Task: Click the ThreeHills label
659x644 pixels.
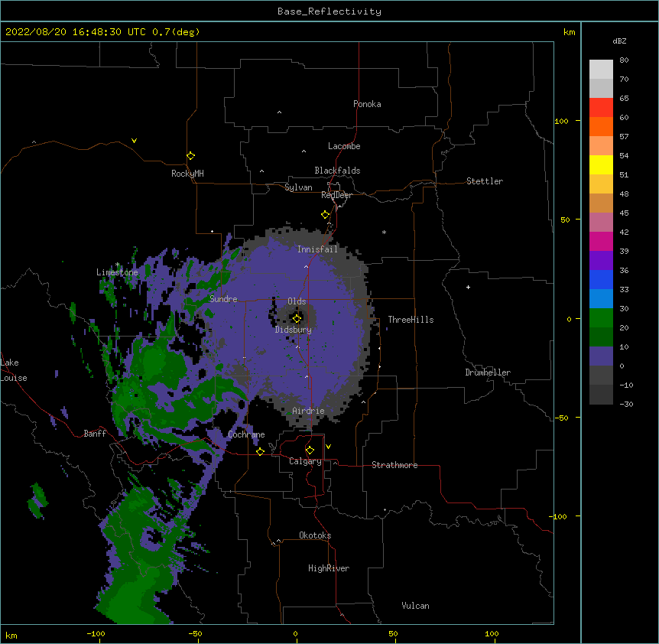Action: click(x=411, y=320)
